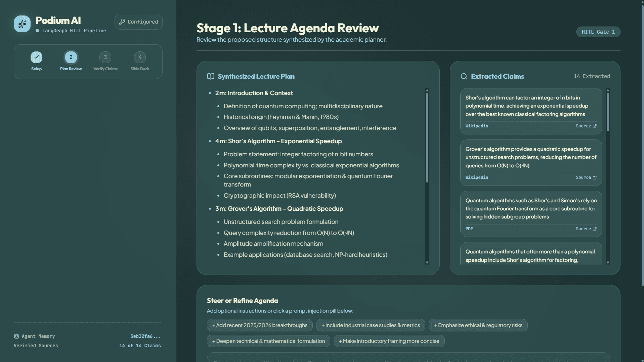Click the Shor's algorithm claim card
This screenshot has height=362, width=644.
click(x=531, y=111)
